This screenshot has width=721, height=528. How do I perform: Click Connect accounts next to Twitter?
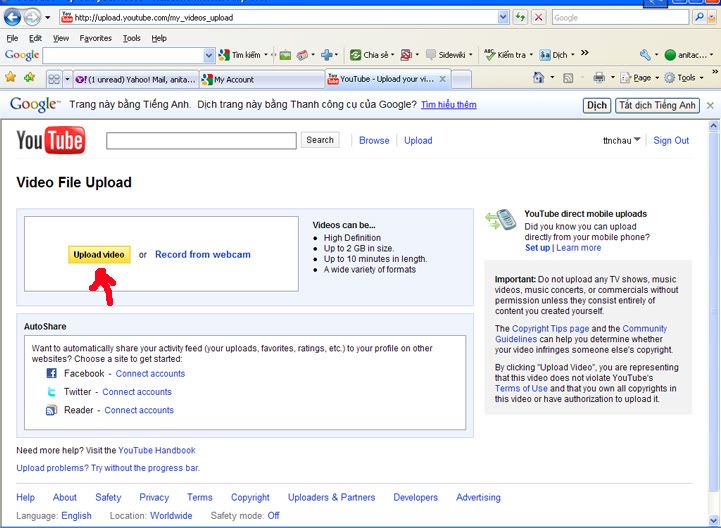click(x=137, y=392)
